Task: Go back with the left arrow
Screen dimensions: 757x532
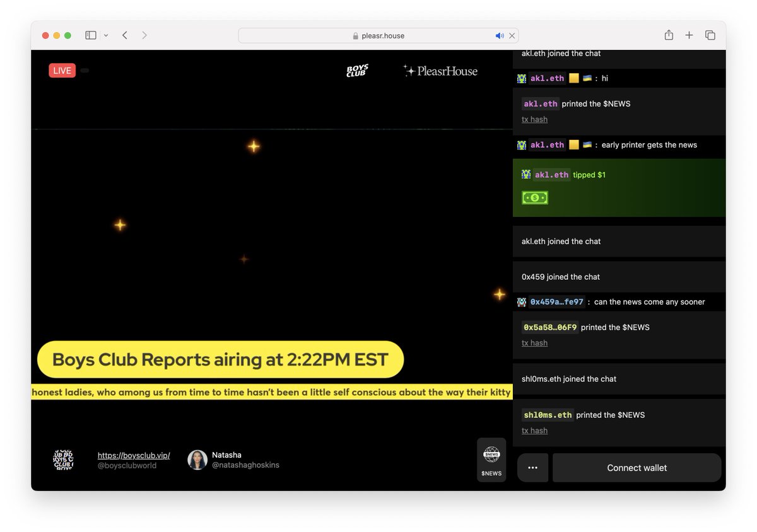Action: [x=125, y=35]
